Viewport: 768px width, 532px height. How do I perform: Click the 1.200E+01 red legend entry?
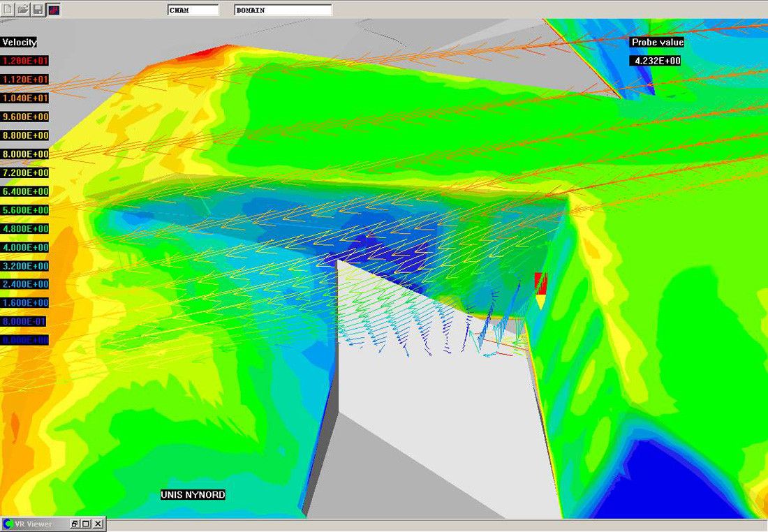pyautogui.click(x=24, y=61)
